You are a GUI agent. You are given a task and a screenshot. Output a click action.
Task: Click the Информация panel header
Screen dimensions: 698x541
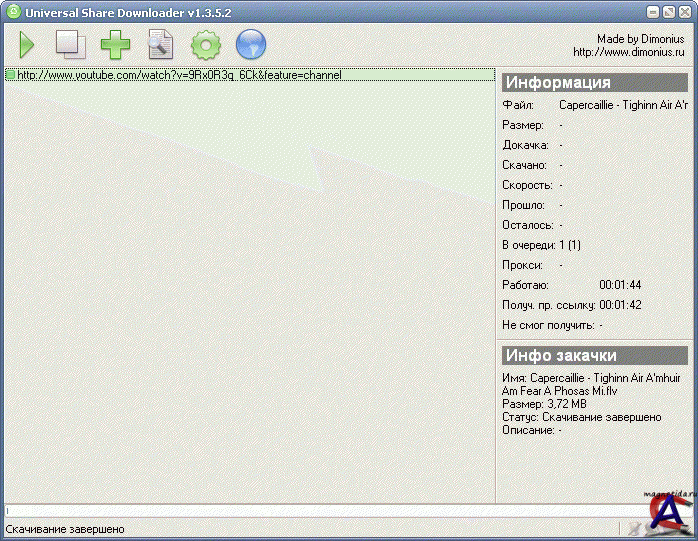[594, 82]
